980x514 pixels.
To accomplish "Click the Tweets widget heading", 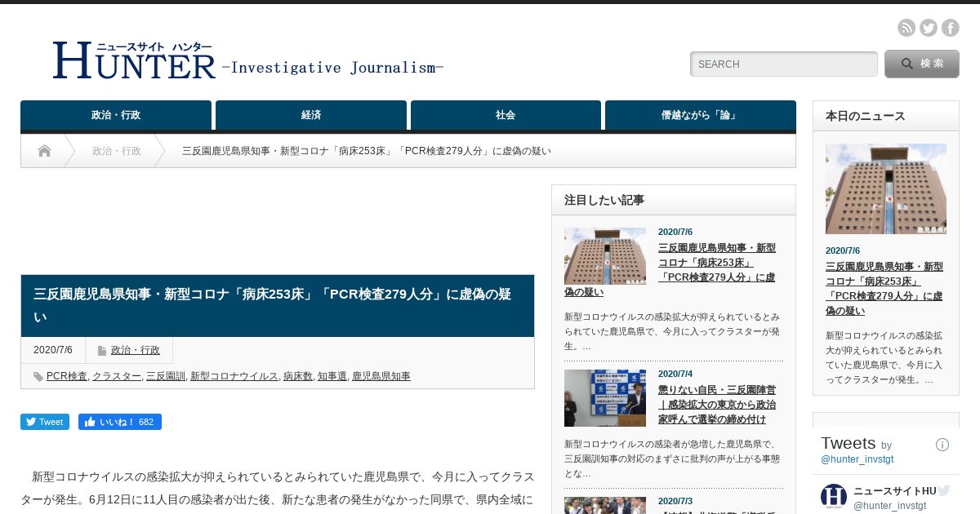I will click(x=848, y=443).
